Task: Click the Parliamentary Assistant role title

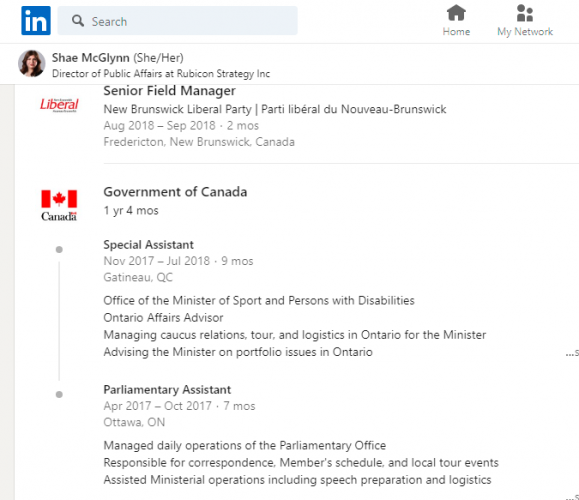Action: [x=167, y=390]
